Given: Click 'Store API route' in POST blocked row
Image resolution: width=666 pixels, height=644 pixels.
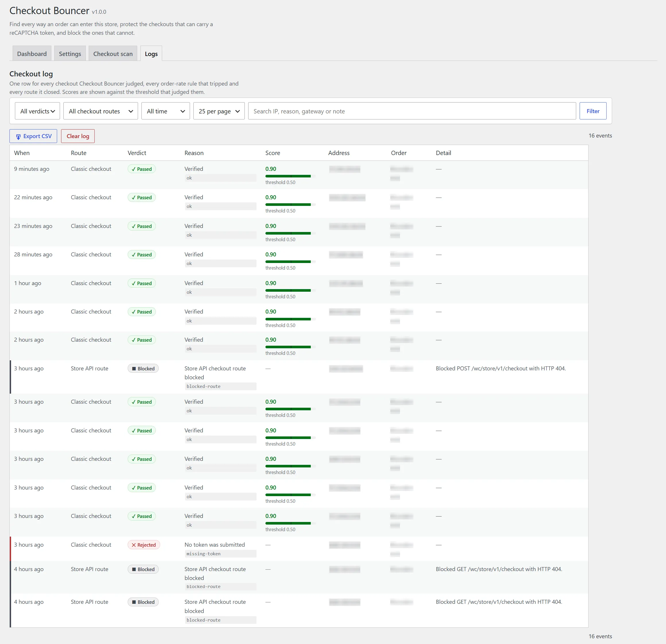Looking at the screenshot, I should click(89, 369).
